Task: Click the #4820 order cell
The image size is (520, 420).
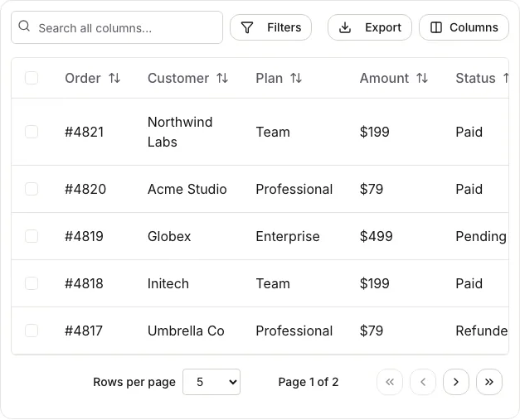Action: coord(85,190)
